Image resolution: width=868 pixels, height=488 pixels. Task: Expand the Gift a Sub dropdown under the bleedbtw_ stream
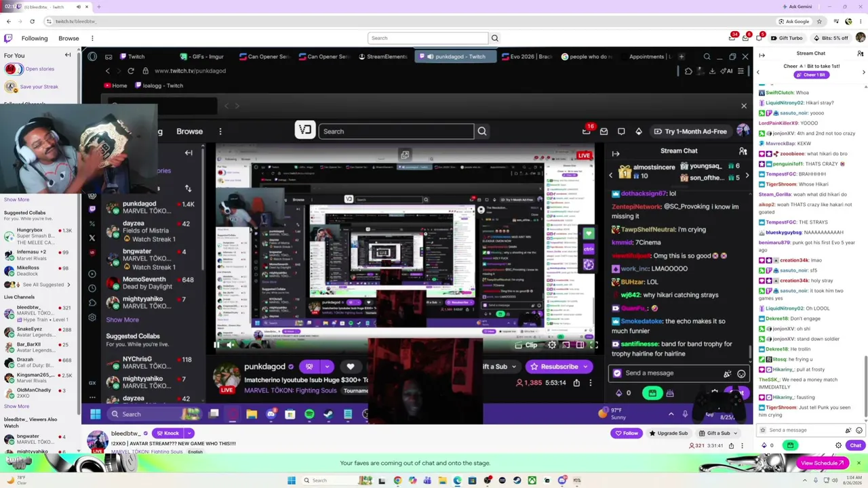point(735,433)
